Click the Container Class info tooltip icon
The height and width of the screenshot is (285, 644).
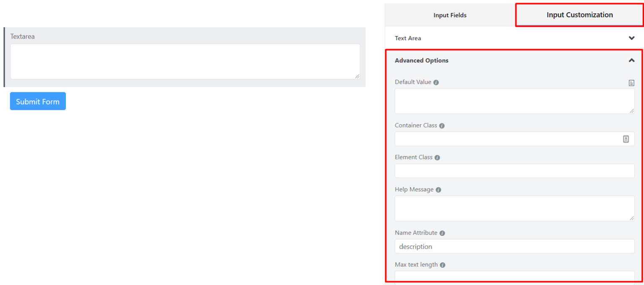441,125
